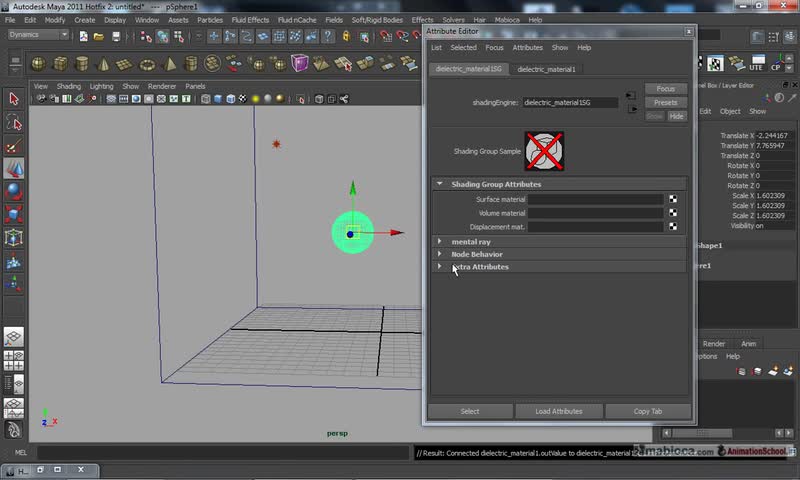This screenshot has width=800, height=480.
Task: Click the Shading Group Sample swatch
Action: tap(544, 151)
